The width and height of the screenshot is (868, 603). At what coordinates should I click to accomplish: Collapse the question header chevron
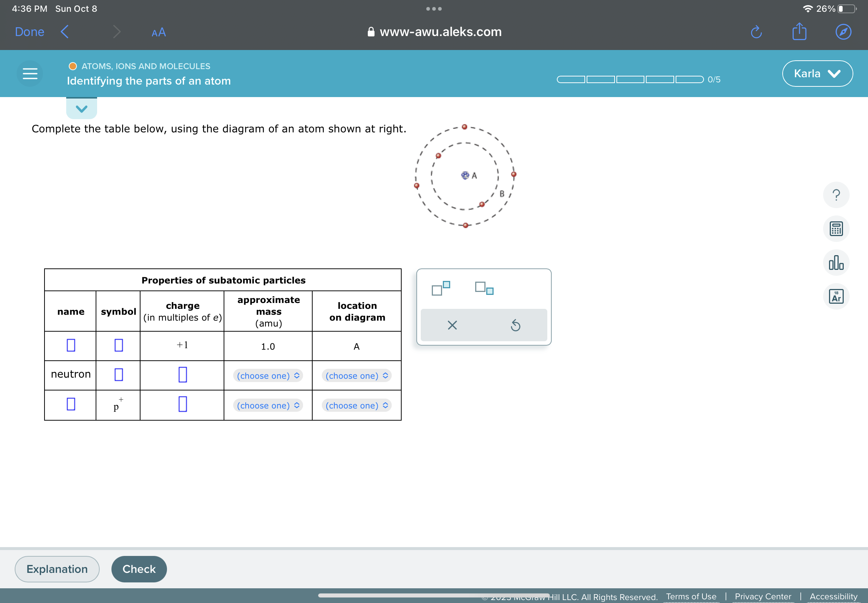81,109
